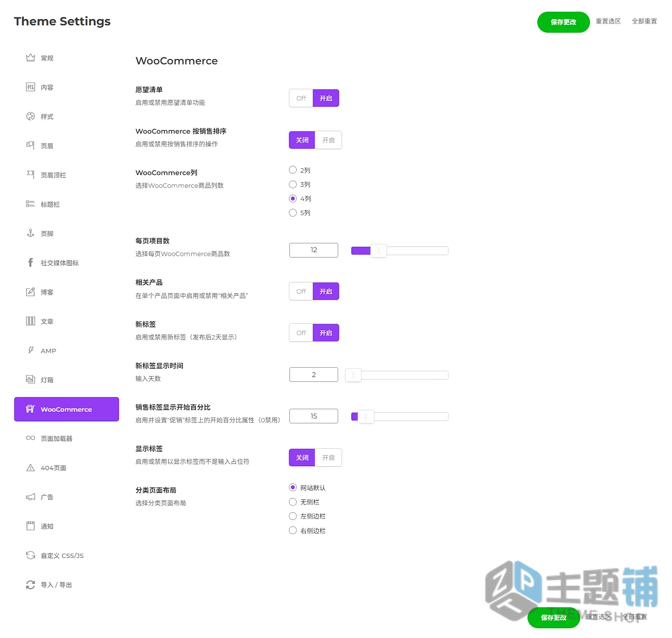Open the 导入 / 导出 section

point(66,585)
